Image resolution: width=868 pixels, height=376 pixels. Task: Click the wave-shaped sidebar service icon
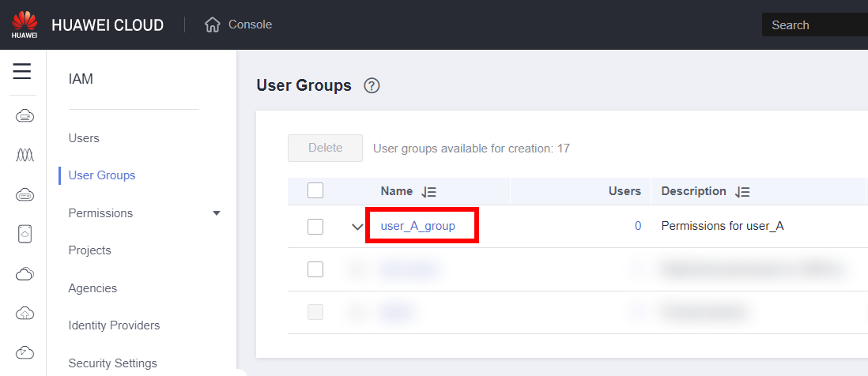25,156
